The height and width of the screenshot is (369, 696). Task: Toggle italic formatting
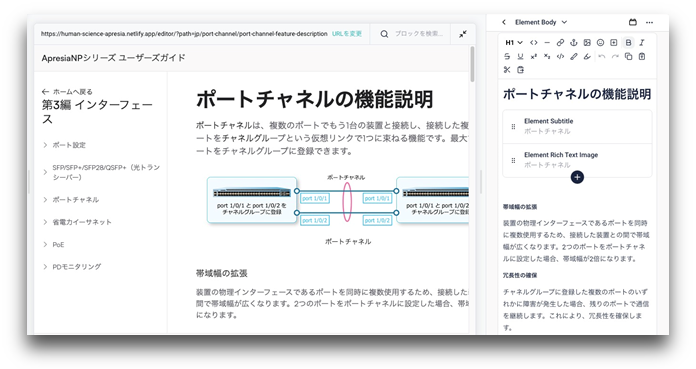pyautogui.click(x=641, y=43)
